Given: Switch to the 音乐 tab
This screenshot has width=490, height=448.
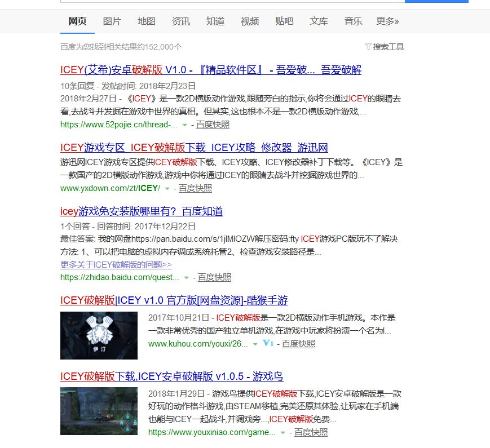Looking at the screenshot, I should click(353, 21).
